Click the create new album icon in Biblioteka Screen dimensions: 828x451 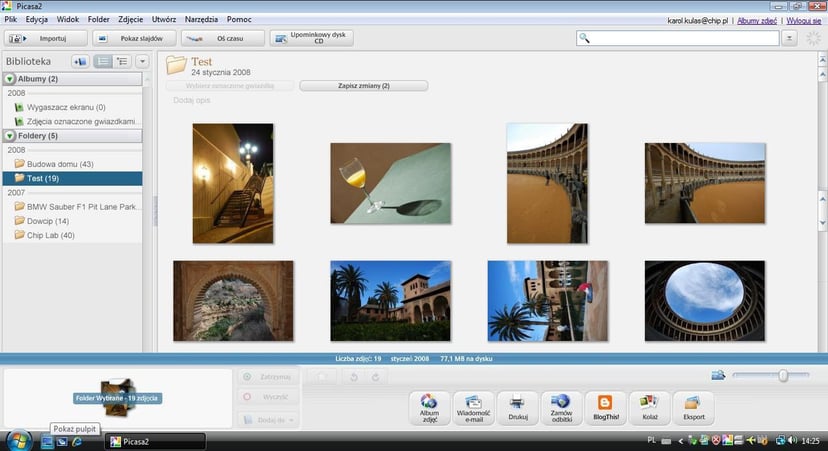(x=80, y=62)
